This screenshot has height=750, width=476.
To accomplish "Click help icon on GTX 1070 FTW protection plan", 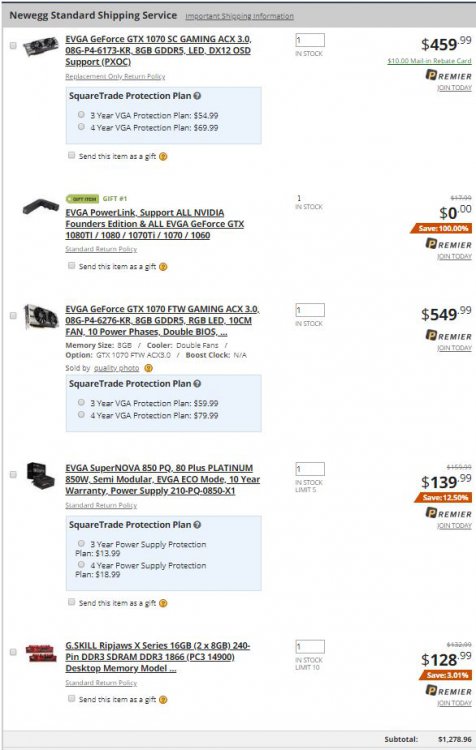I will tap(197, 384).
